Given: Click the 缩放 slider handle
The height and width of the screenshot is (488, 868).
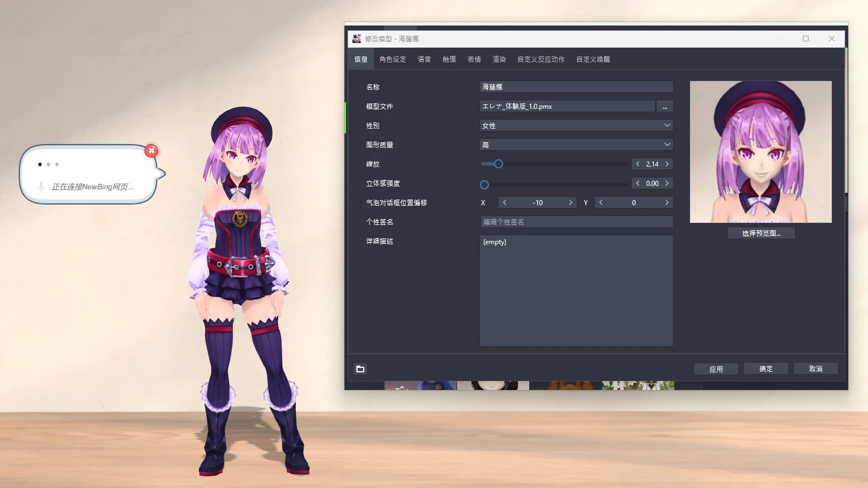Looking at the screenshot, I should click(x=499, y=164).
